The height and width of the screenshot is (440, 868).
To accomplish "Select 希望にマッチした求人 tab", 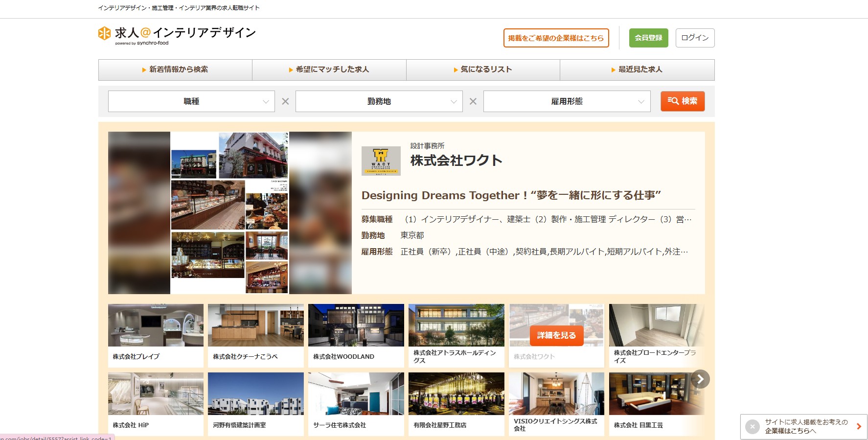I will tap(329, 69).
